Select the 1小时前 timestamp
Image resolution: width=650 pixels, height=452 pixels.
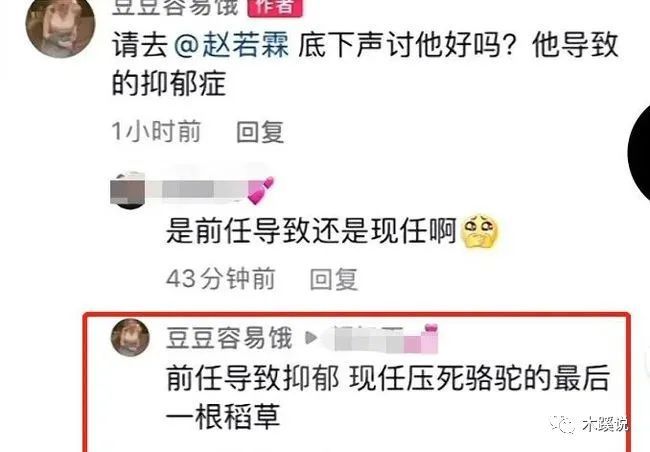[156, 131]
